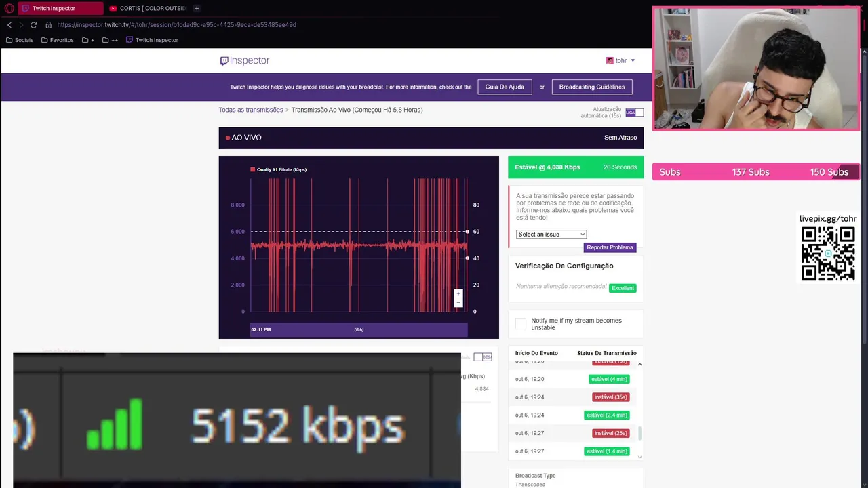
Task: Reload the page with refresh icon
Action: point(33,25)
